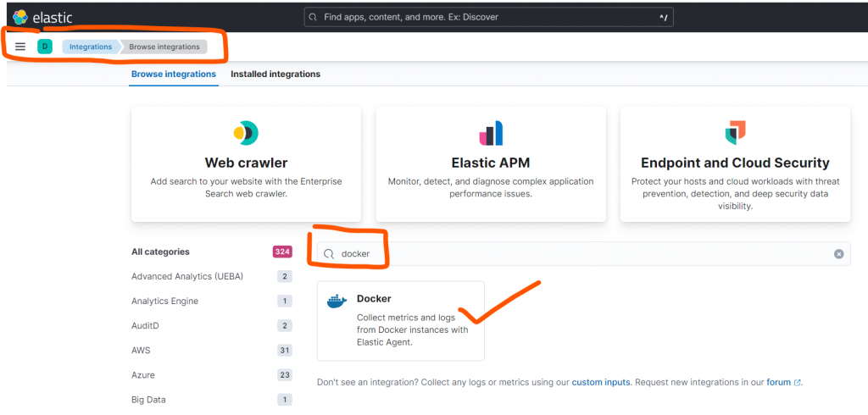
Task: Select the AWS category
Action: [x=141, y=350]
